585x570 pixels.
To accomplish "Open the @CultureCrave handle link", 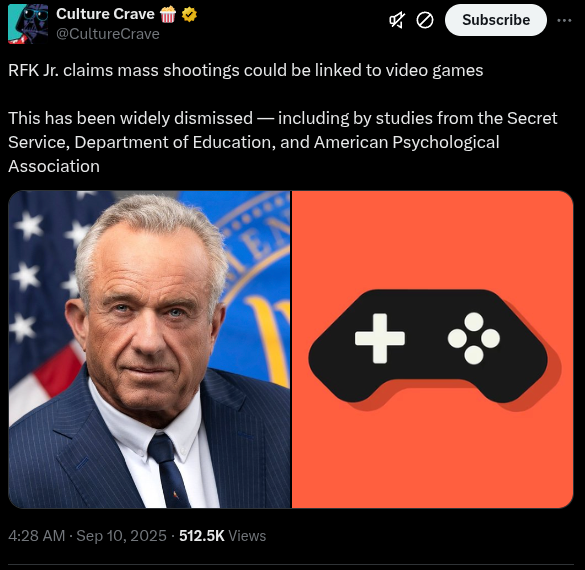I will (x=108, y=34).
